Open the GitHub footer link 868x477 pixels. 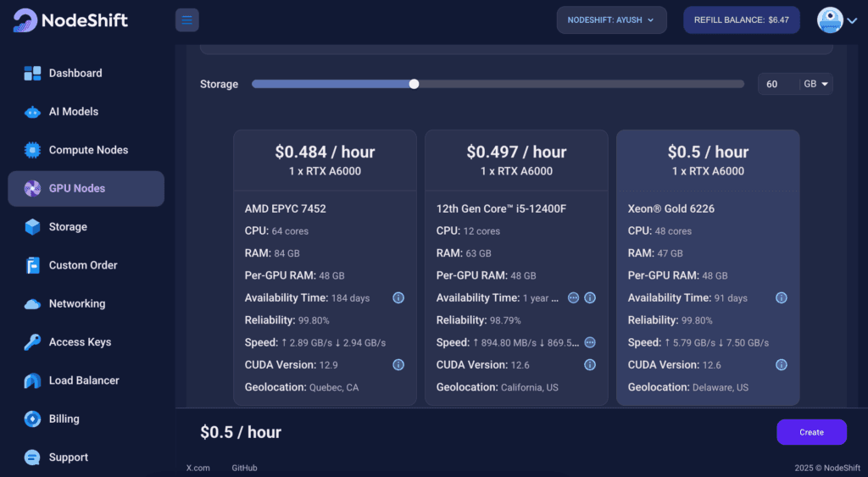coord(244,469)
